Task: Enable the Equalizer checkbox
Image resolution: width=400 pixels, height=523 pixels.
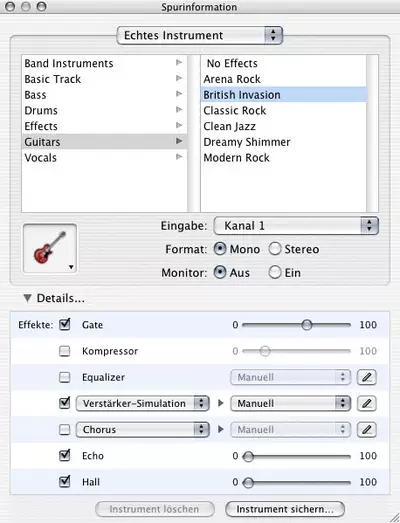Action: tap(64, 377)
